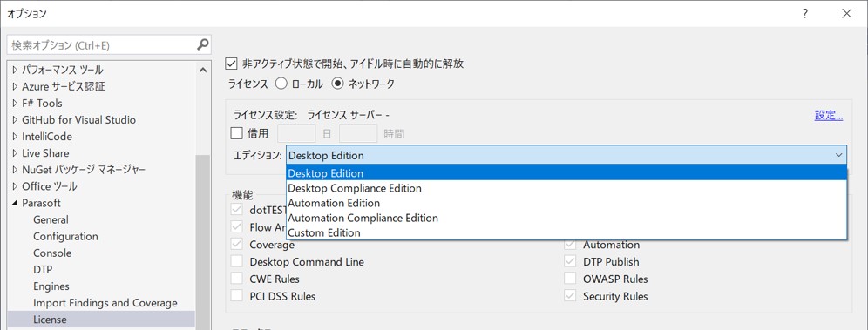Select the ネットワーク license radio button
Image resolution: width=868 pixels, height=330 pixels.
pyautogui.click(x=337, y=84)
